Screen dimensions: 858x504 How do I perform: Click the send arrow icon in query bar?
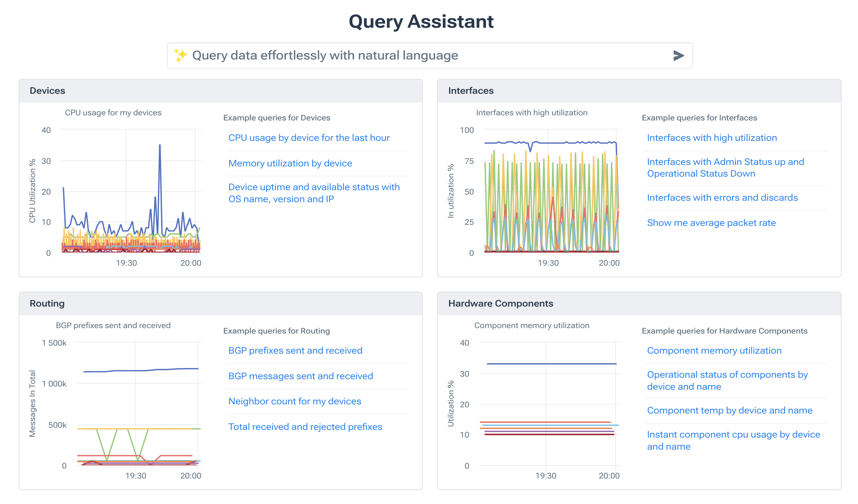tap(678, 55)
